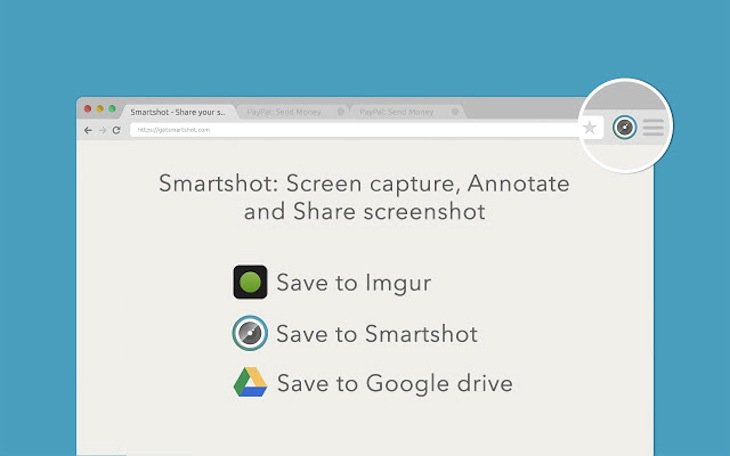
Task: Bookmark page with the star icon
Action: tap(589, 127)
